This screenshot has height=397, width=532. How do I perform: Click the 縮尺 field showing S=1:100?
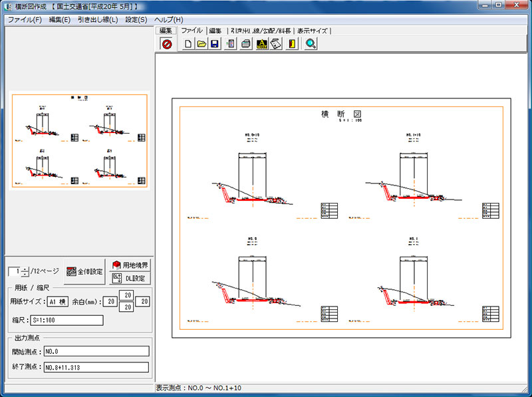point(70,320)
